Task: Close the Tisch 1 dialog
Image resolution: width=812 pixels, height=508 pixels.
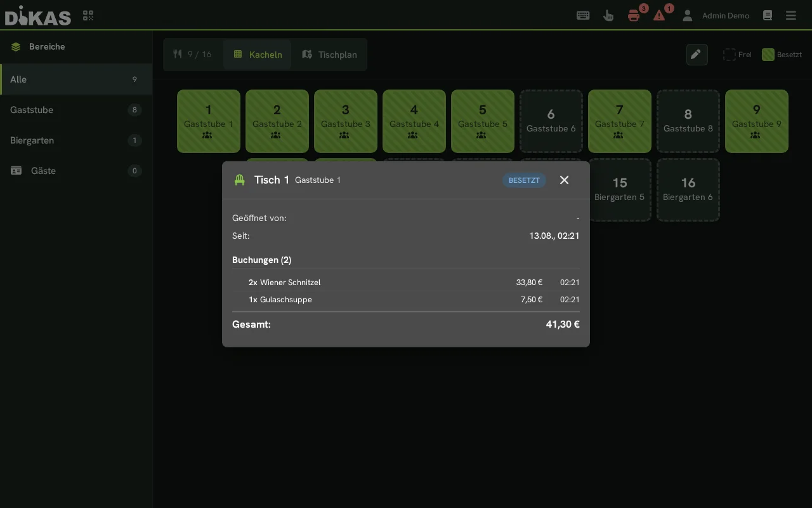Action: [564, 180]
